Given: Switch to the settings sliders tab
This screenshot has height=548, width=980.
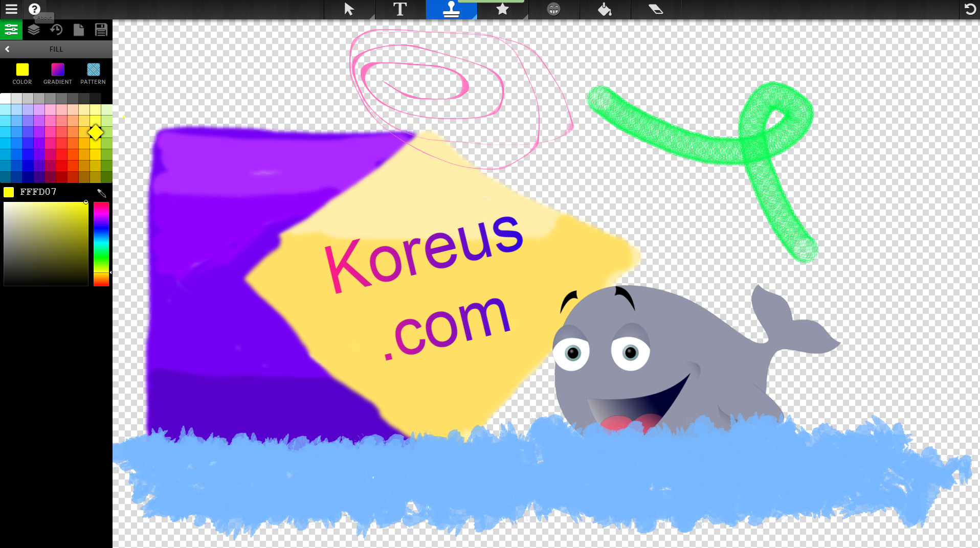Looking at the screenshot, I should point(11,30).
